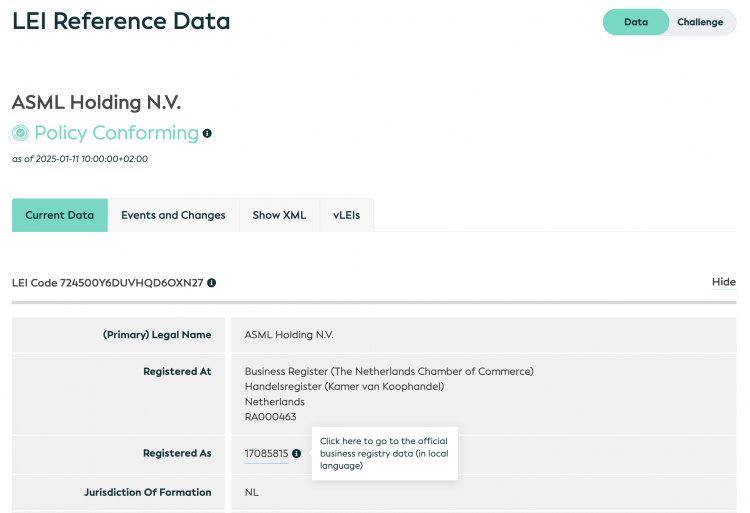Collapse the LEI section using Hide

[723, 282]
